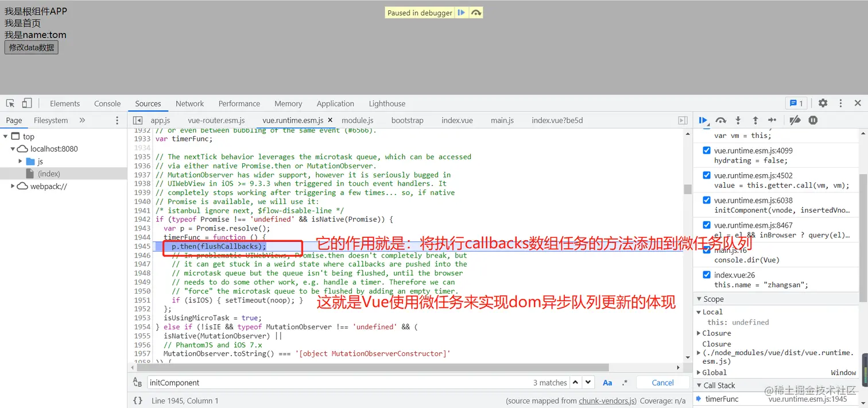Viewport: 868px width, 408px height.
Task: Expand the first Closure scope
Action: click(x=699, y=333)
